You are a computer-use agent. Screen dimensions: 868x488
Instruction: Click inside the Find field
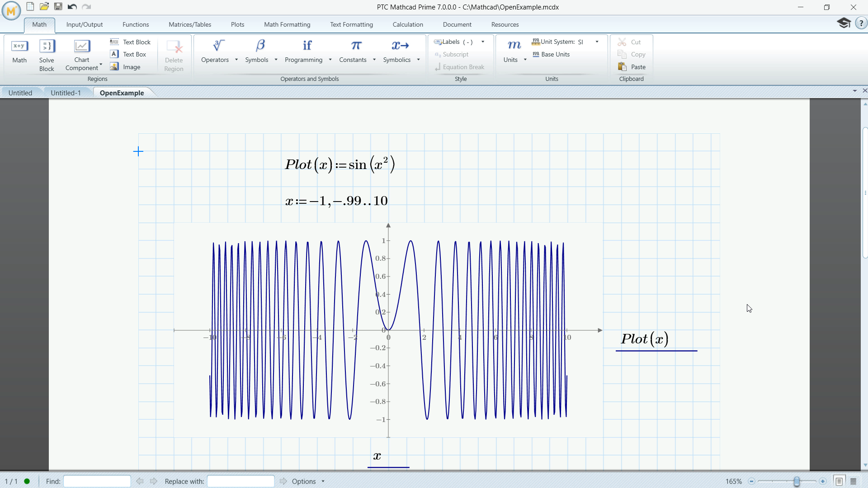point(97,481)
